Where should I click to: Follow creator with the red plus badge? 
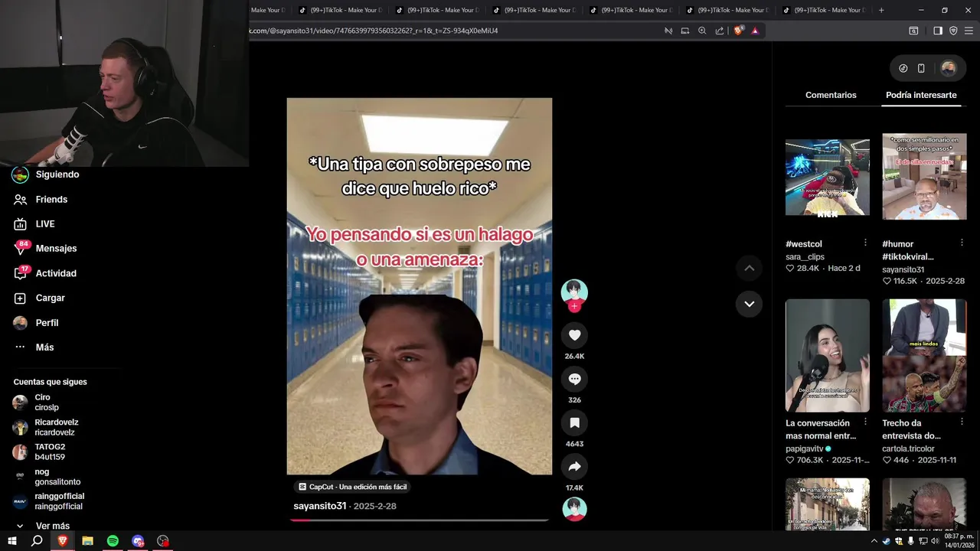click(574, 306)
